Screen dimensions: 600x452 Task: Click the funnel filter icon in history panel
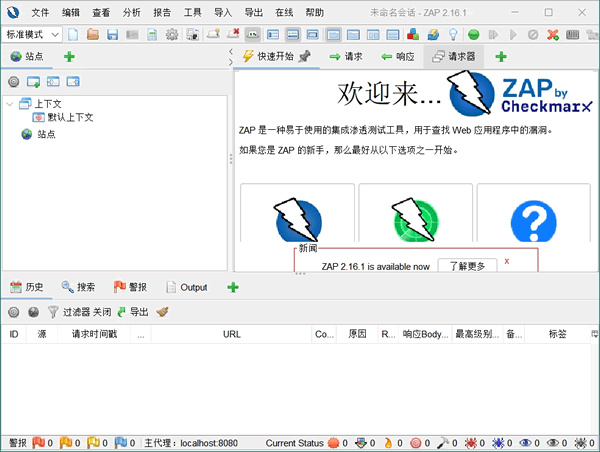coord(53,312)
